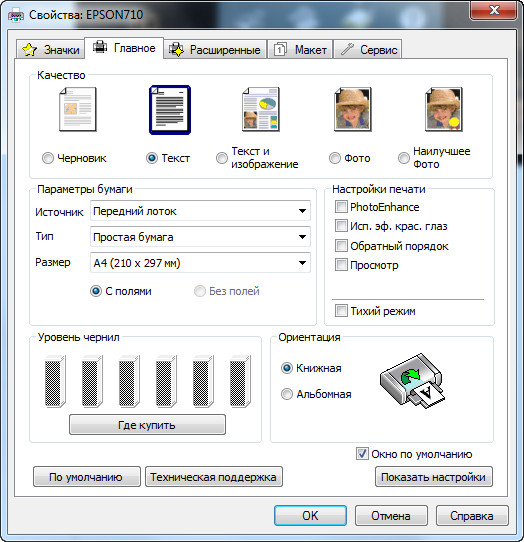Image resolution: width=524 pixels, height=542 pixels.
Task: Pick the Наилучшее Фото quality icon
Action: (444, 109)
